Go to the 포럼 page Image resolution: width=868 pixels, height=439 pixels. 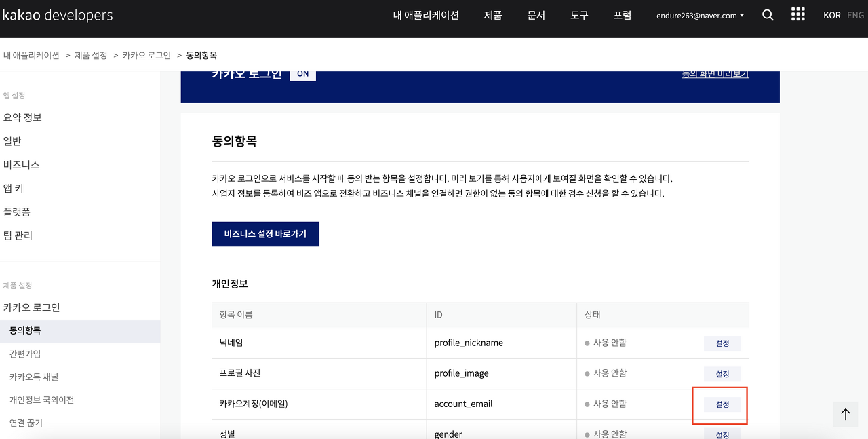pyautogui.click(x=622, y=15)
